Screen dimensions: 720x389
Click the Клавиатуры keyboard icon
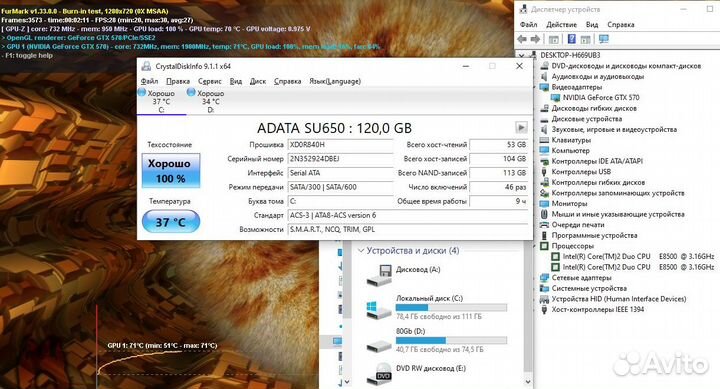pyautogui.click(x=545, y=140)
